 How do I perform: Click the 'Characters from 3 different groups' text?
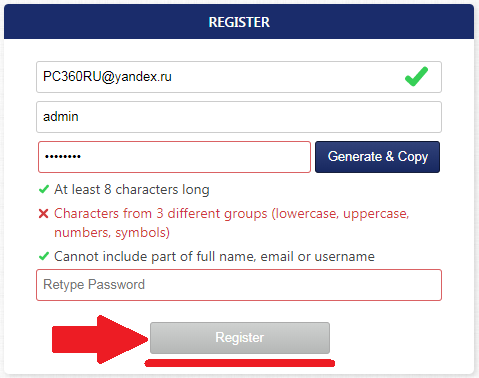tap(161, 213)
